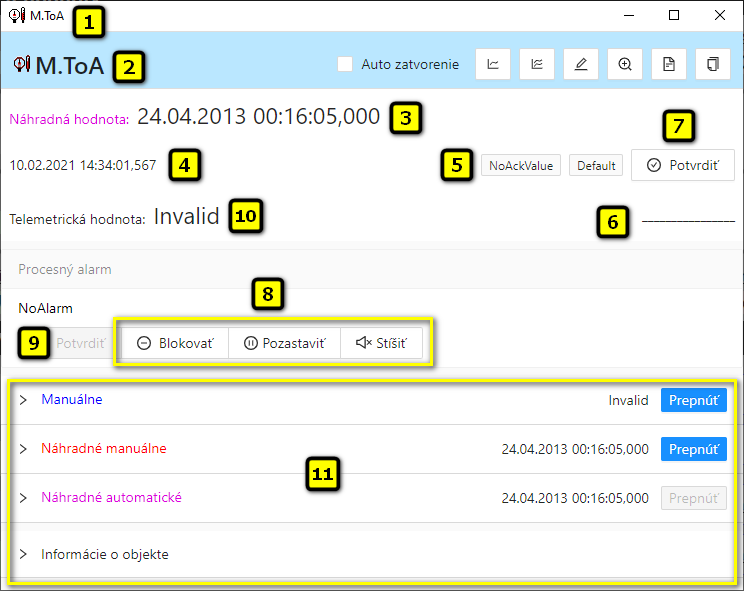Click the pencil edit icon
Image resolution: width=744 pixels, height=591 pixels.
tap(581, 64)
